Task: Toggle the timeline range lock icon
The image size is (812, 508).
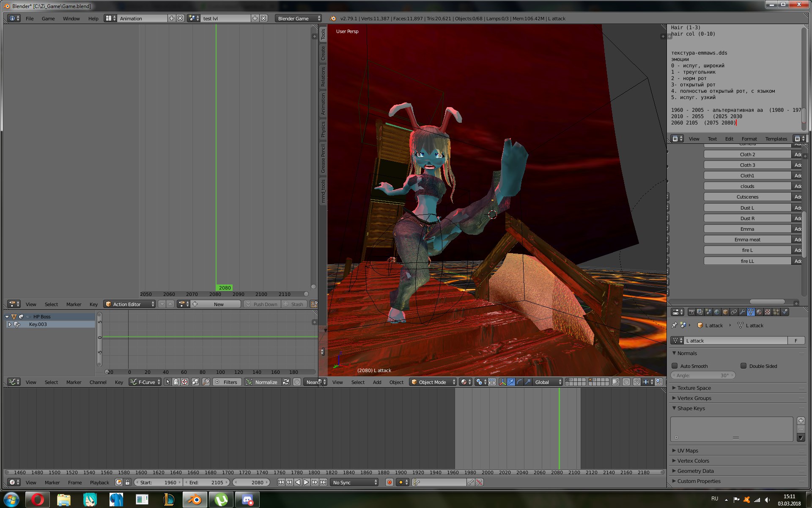Action: [x=127, y=482]
